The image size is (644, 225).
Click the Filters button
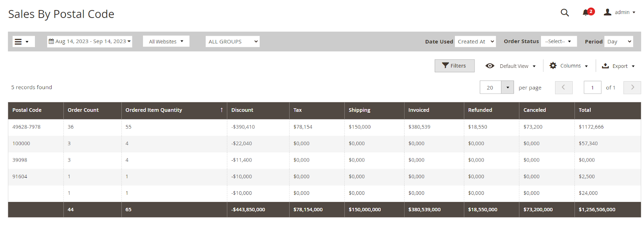454,66
